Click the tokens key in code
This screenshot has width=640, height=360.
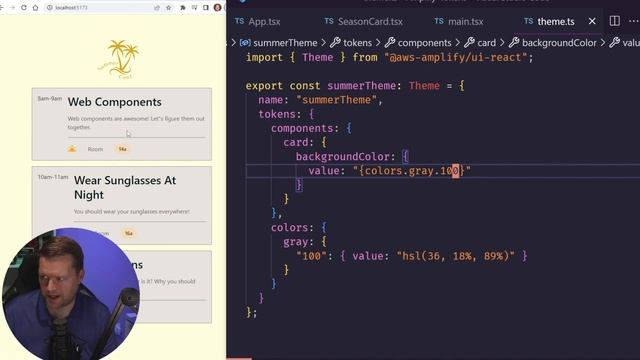277,114
